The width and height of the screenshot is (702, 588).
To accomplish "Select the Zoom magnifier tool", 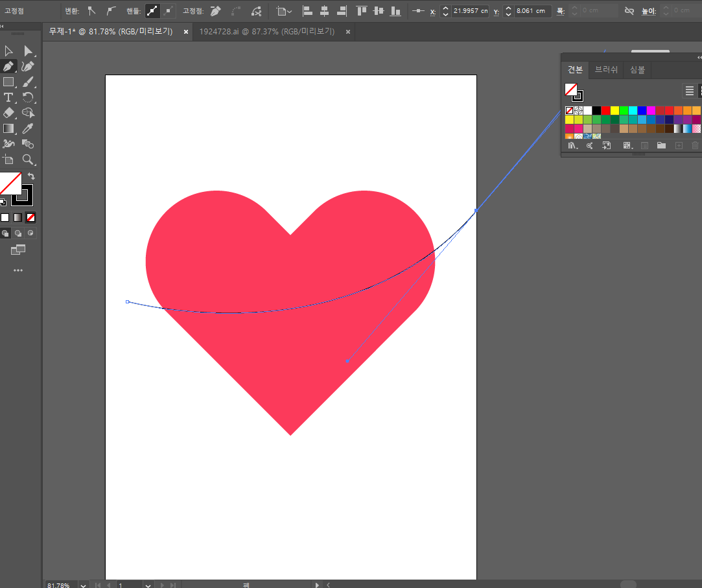I will point(28,159).
